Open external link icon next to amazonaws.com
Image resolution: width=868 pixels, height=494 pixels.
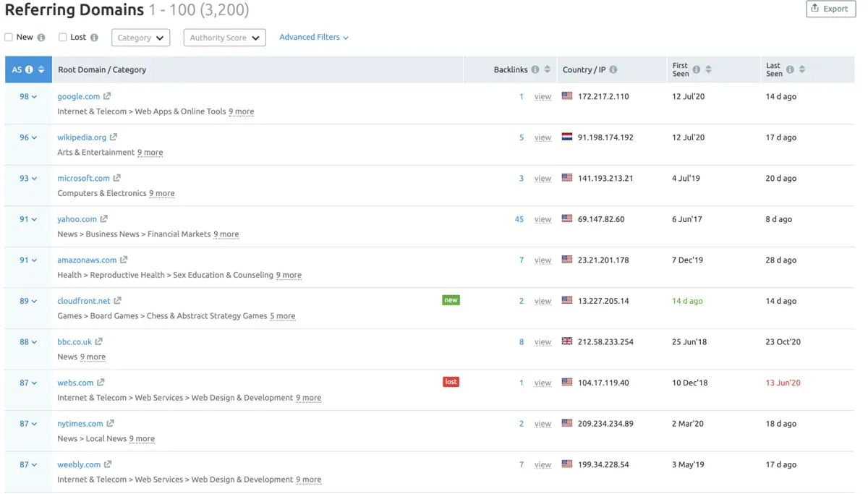pyautogui.click(x=124, y=260)
